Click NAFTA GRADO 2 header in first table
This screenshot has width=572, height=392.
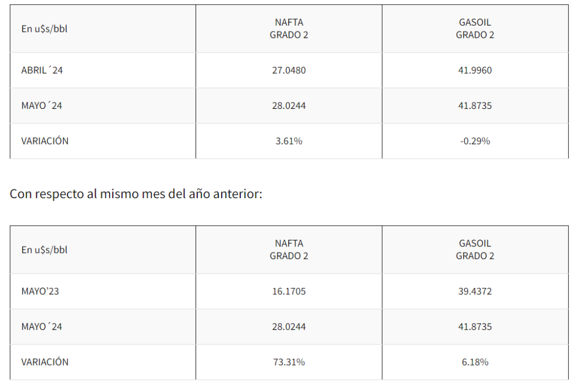[289, 28]
